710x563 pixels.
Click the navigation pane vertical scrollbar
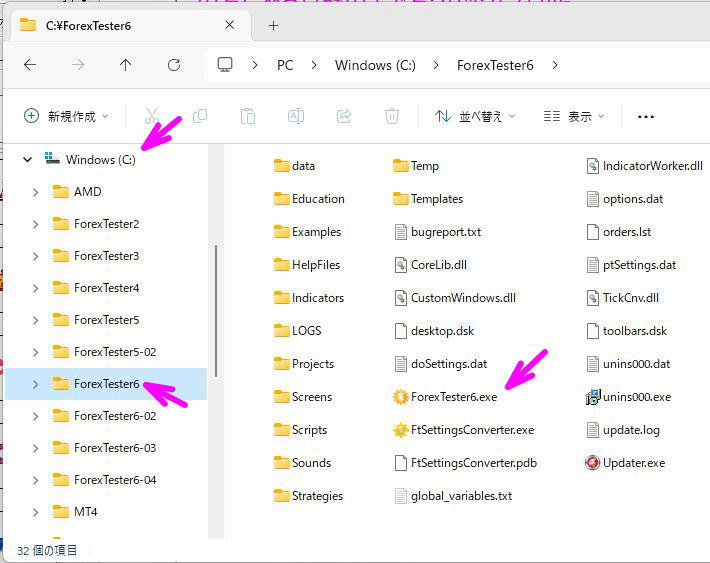click(216, 310)
